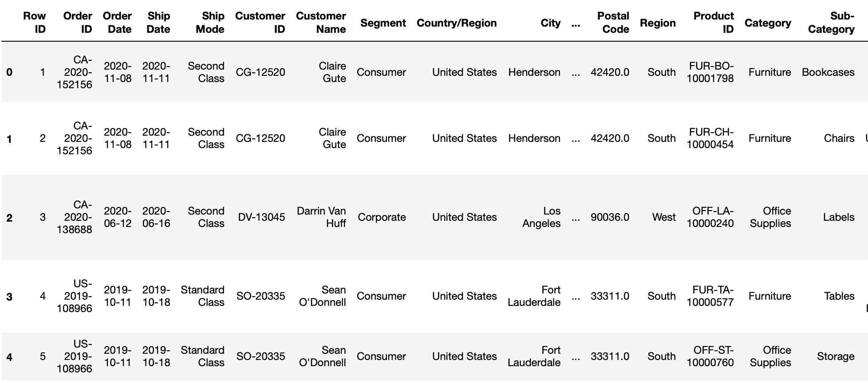868x383 pixels.
Task: Select product ID OFF-ST-10000760 cell
Action: tap(710, 356)
